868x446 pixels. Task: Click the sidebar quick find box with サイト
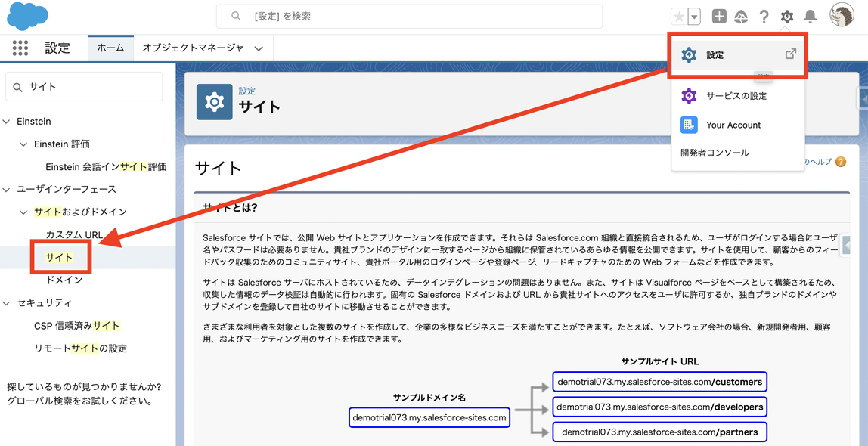84,87
